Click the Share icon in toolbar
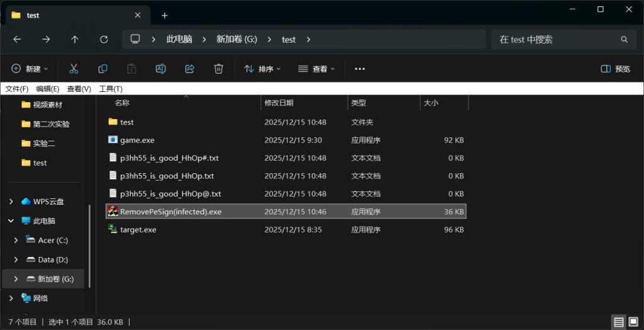 tap(189, 69)
